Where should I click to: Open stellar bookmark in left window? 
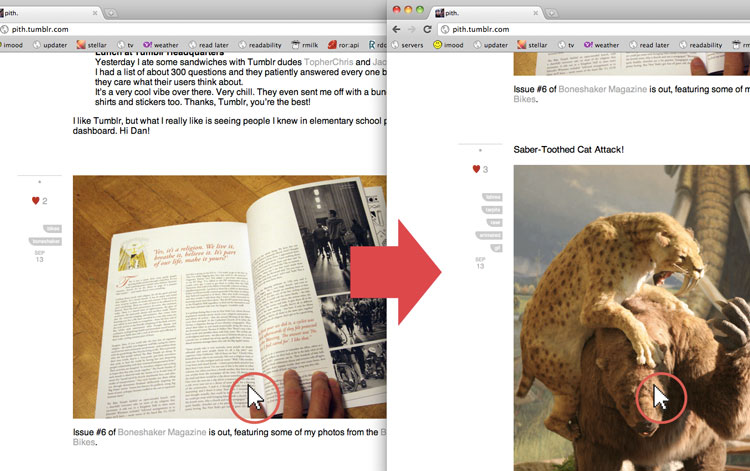[91, 45]
